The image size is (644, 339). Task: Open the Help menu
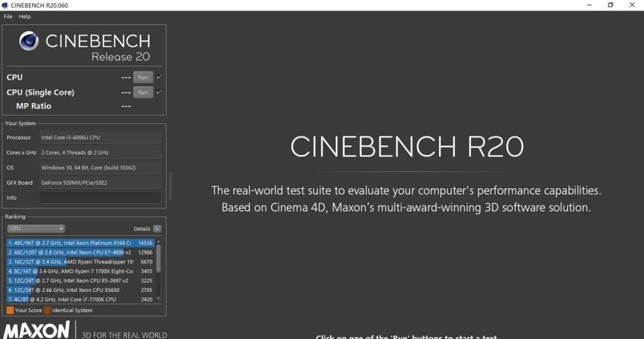coord(25,16)
